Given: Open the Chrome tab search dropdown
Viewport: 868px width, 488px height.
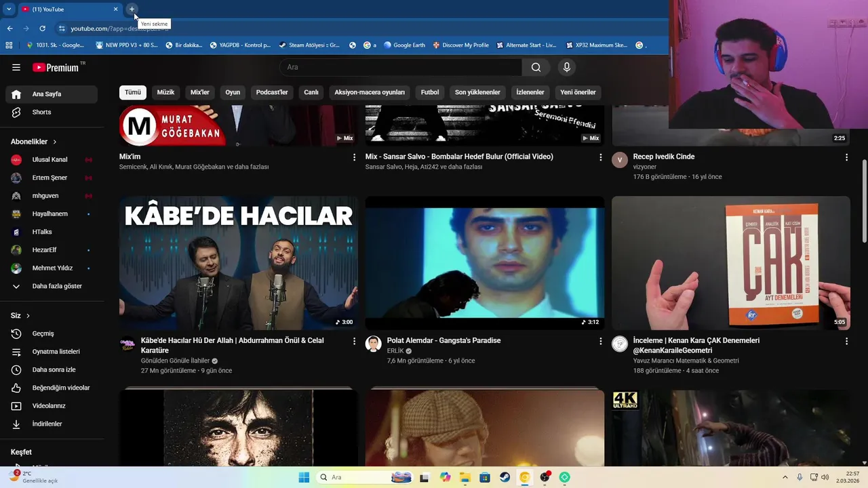Looking at the screenshot, I should tap(9, 9).
